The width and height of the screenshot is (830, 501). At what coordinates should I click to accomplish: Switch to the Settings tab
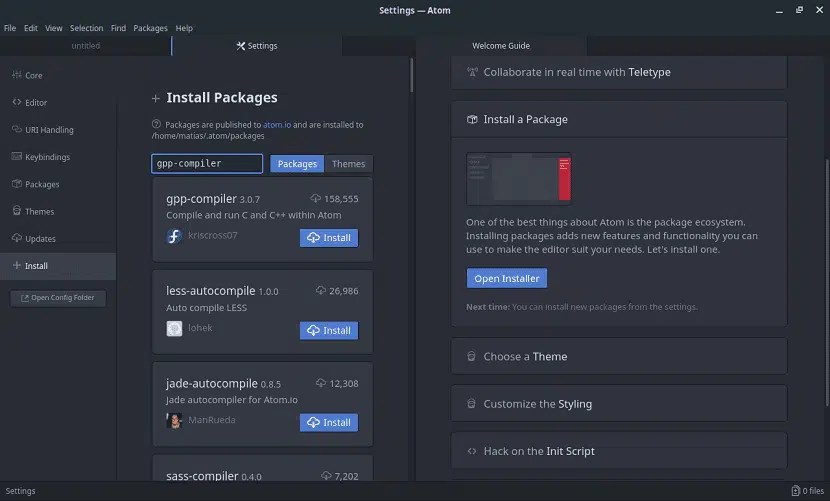tap(257, 46)
